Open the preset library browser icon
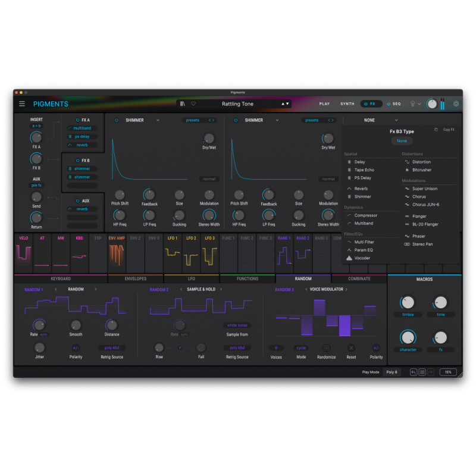Viewport: 476px width, 476px height. click(x=182, y=104)
